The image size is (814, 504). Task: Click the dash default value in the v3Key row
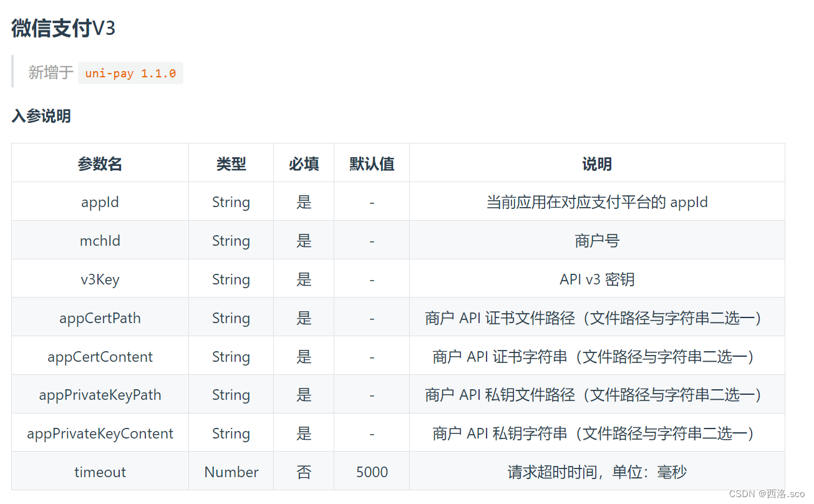click(x=372, y=279)
